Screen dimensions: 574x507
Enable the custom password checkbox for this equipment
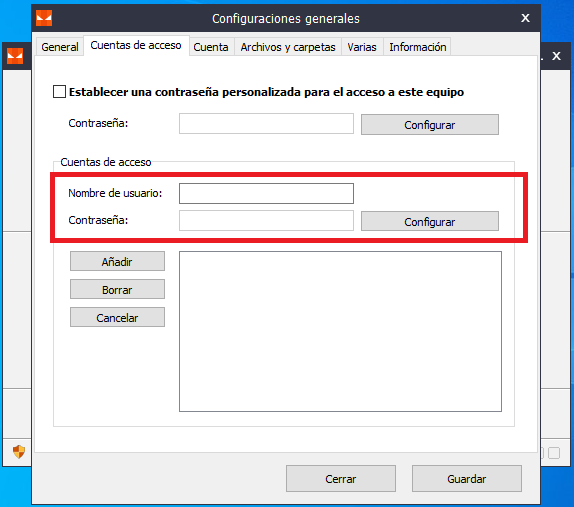point(59,92)
